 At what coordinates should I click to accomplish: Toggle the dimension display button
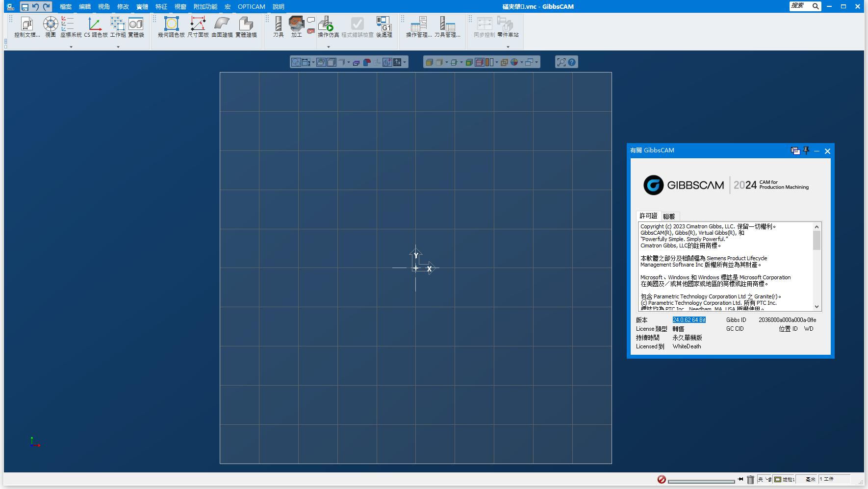coord(306,62)
